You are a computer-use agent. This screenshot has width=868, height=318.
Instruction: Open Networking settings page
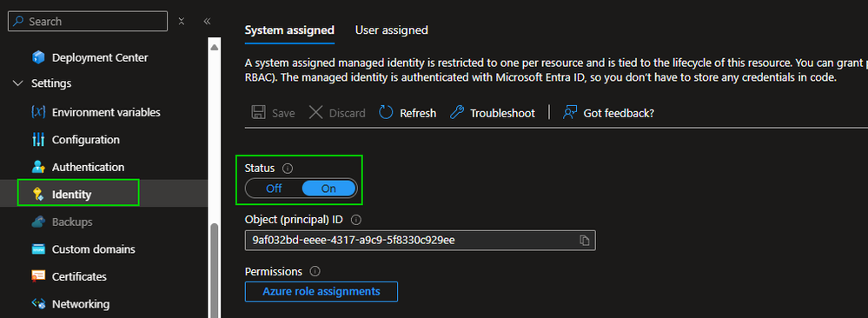(70, 304)
